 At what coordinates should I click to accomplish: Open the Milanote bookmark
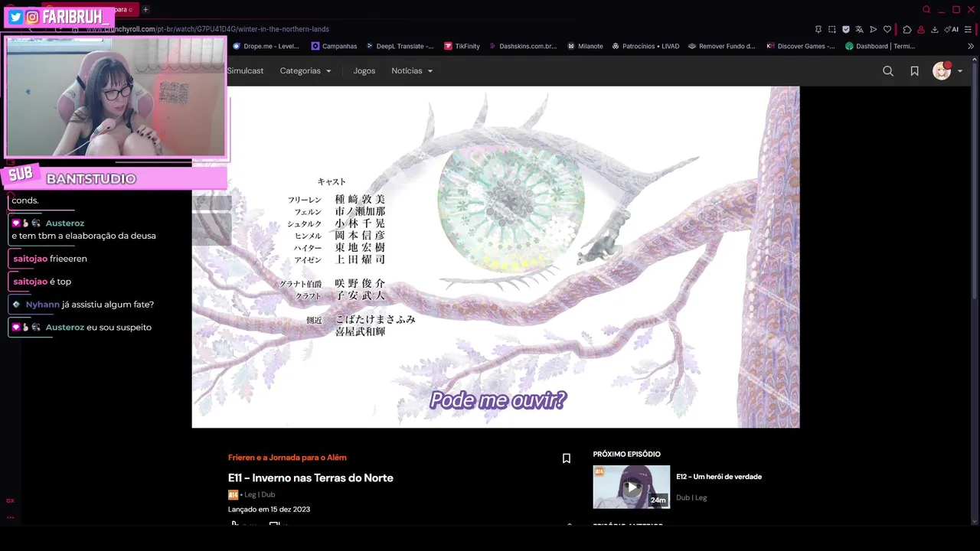585,46
